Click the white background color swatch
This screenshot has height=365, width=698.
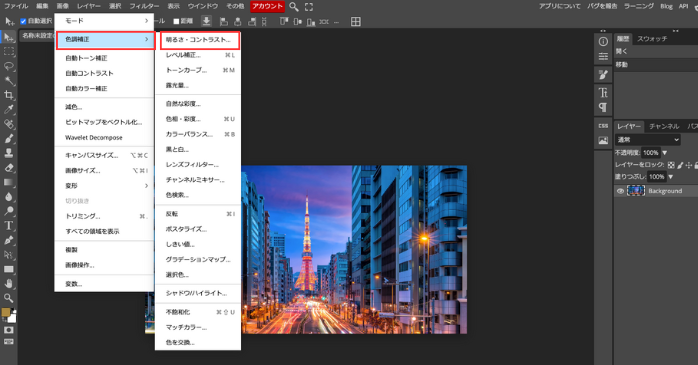point(12,318)
